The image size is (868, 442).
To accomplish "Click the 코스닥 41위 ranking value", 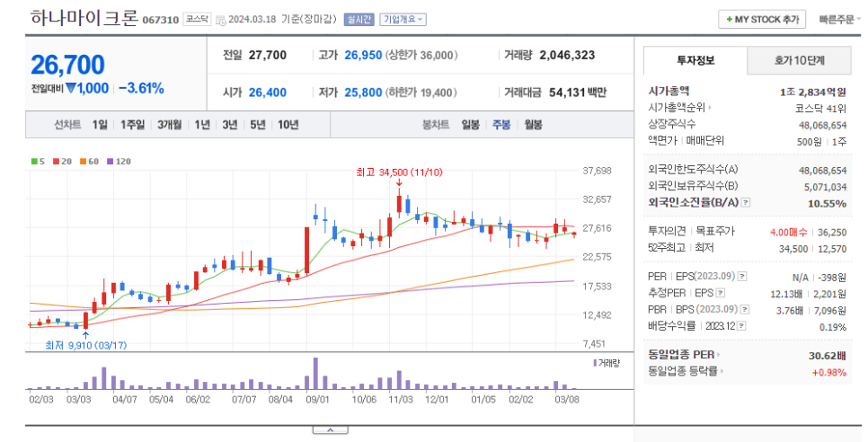I will (x=821, y=109).
